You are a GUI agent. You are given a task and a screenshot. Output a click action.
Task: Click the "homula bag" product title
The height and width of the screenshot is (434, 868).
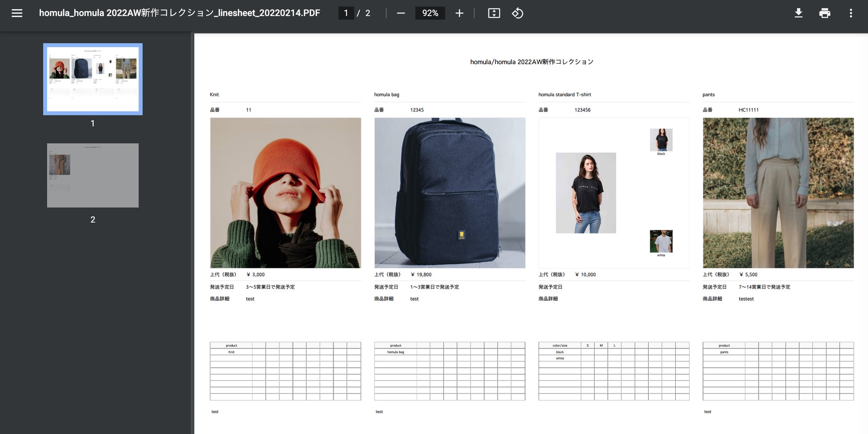[386, 94]
